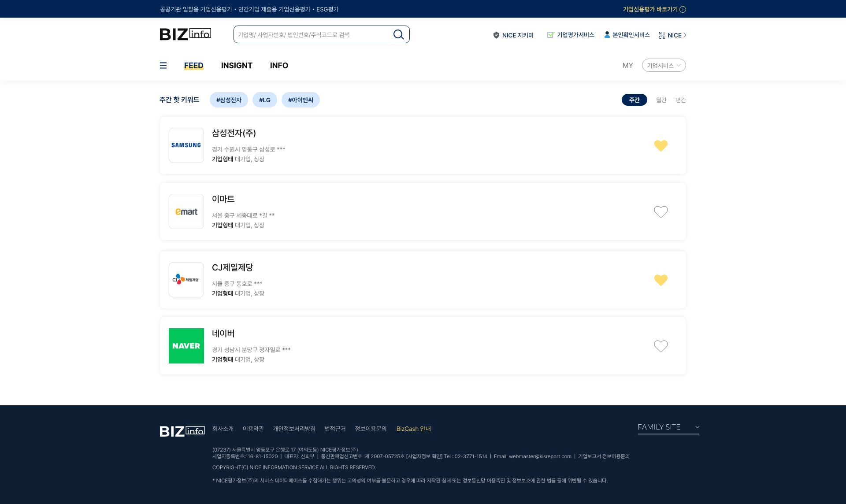This screenshot has width=846, height=504.
Task: Click the [사업자정보 확인] footer link
Action: 424,456
